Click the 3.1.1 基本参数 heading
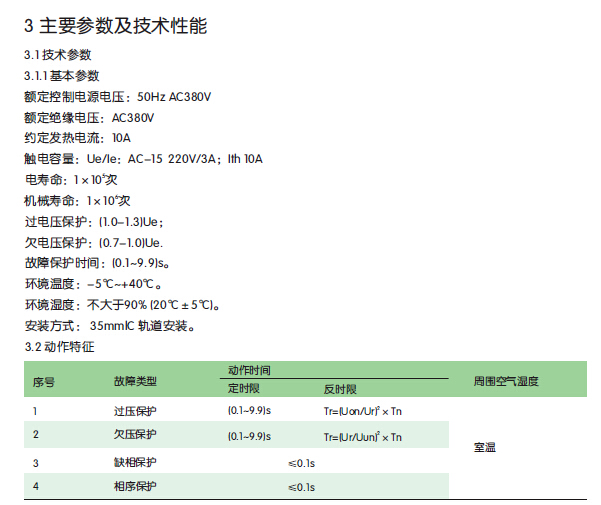This screenshot has height=505, width=601. tap(61, 76)
